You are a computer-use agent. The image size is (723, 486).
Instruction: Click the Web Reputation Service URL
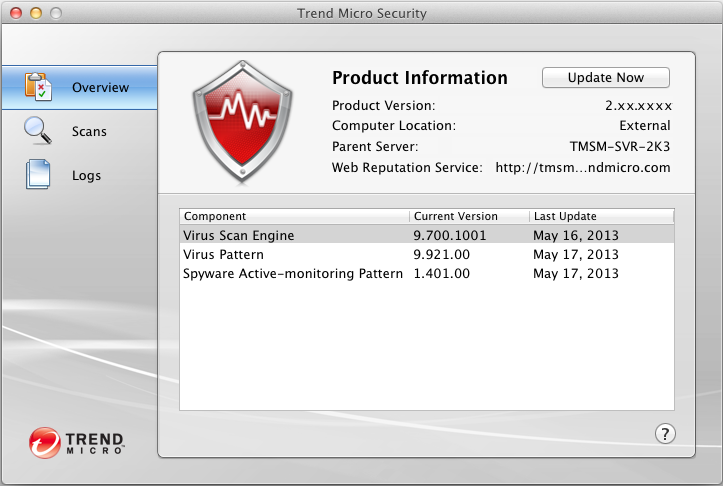point(583,167)
